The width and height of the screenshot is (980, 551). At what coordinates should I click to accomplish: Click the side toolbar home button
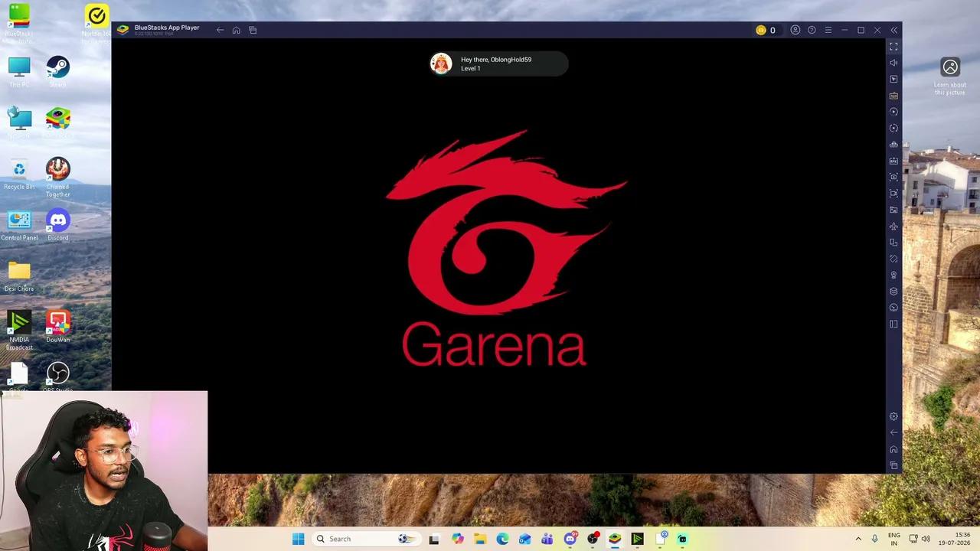pos(893,449)
